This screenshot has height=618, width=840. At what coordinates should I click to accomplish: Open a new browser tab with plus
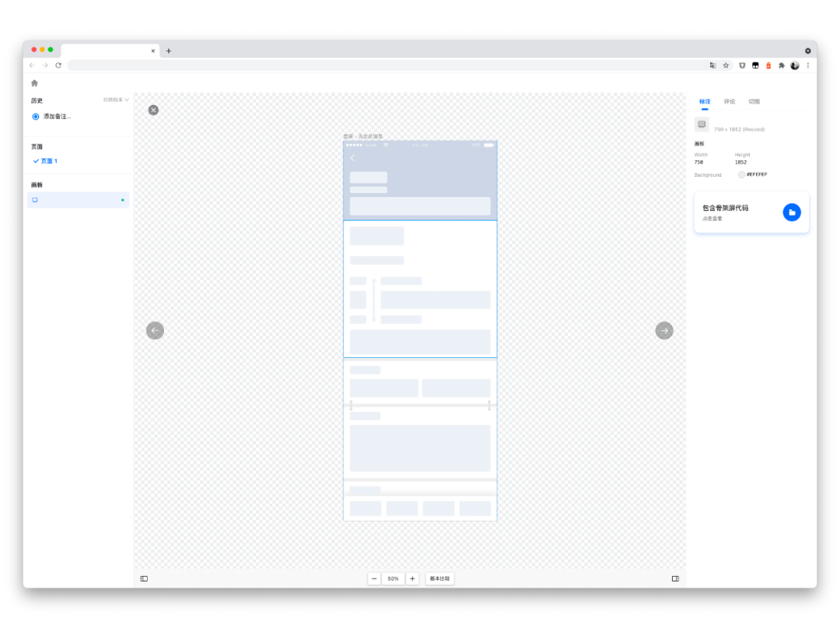(x=168, y=51)
